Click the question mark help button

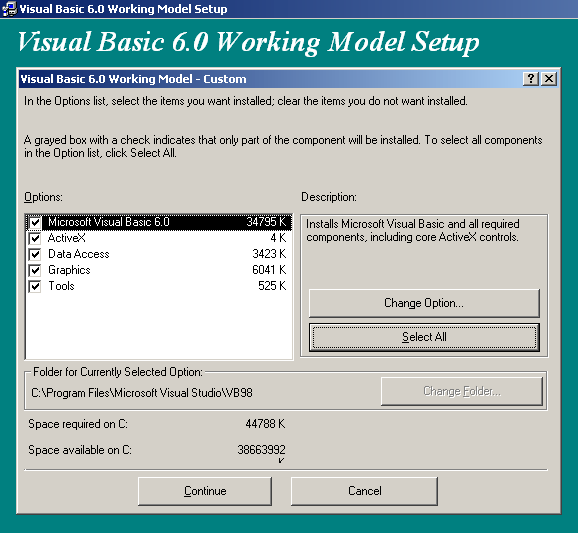pos(531,79)
